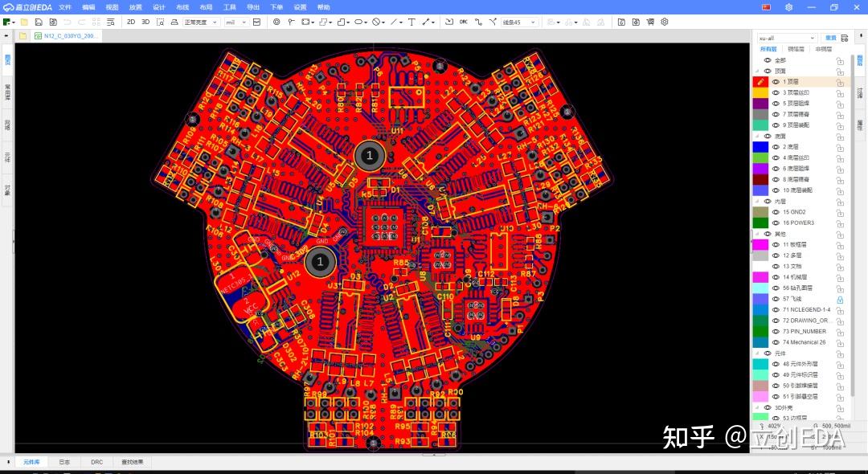Select the test point pad tool
This screenshot has width=868, height=474.
[291, 22]
